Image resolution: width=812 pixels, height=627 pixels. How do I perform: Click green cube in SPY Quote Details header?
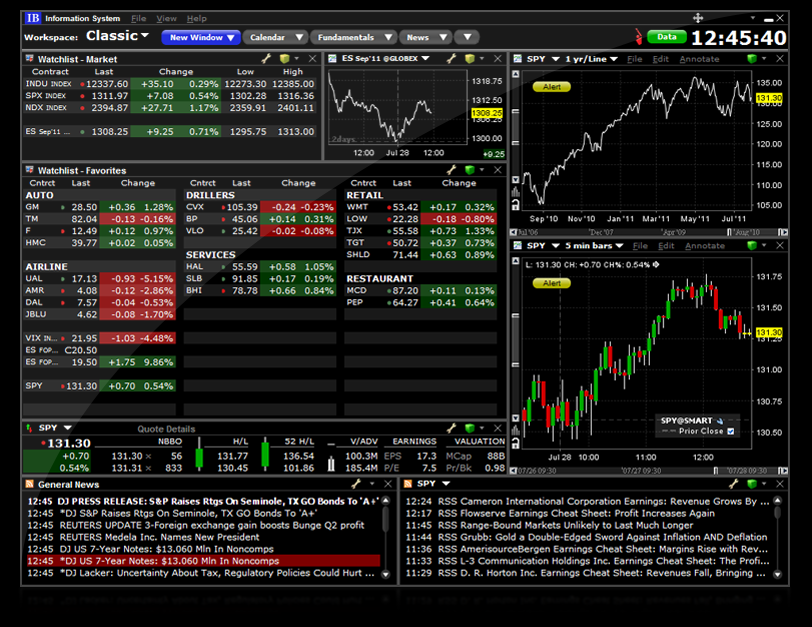[470, 428]
